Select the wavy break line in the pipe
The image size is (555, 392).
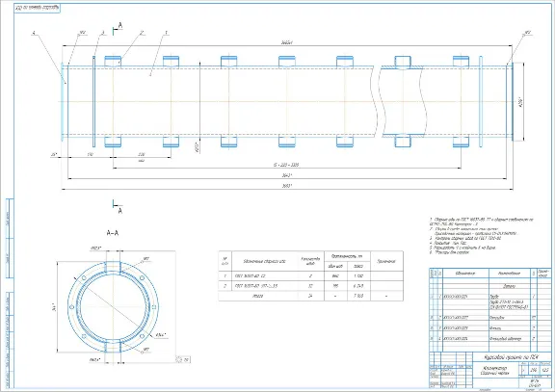point(377,101)
